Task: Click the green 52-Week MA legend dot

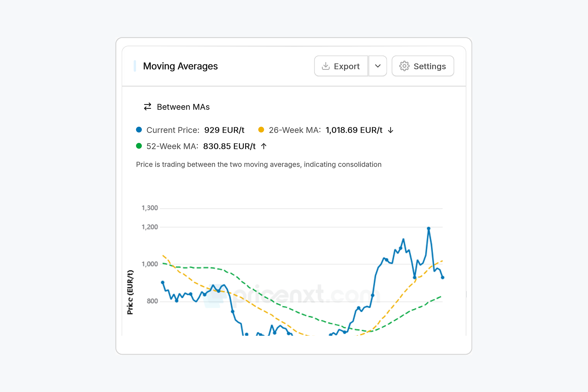Action: point(139,146)
